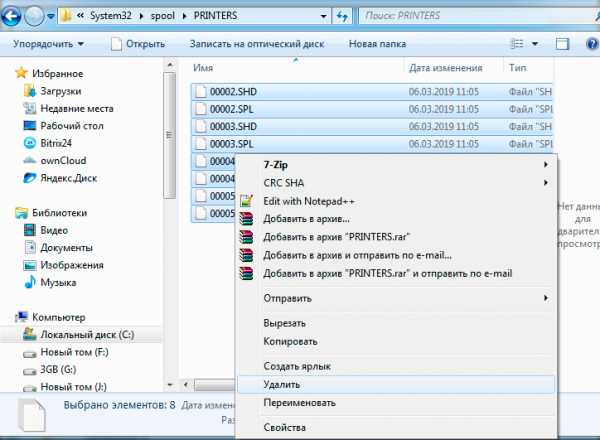The image size is (600, 440).
Task: Click navigation pane scroll up arrow
Action: [x=170, y=64]
